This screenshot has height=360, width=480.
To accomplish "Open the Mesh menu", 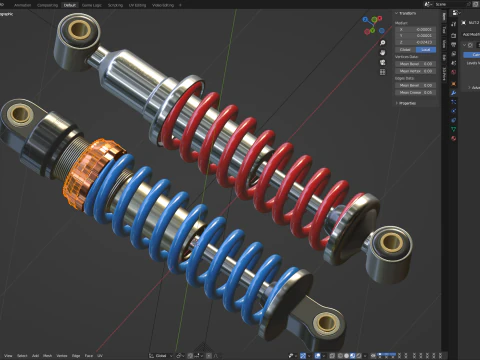I will 48,356.
